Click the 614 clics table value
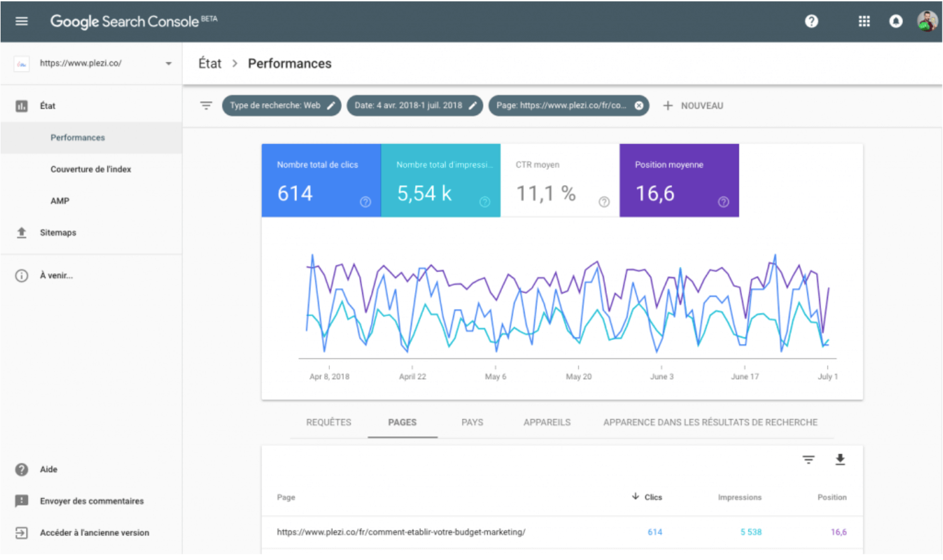943x560 pixels. (x=655, y=532)
